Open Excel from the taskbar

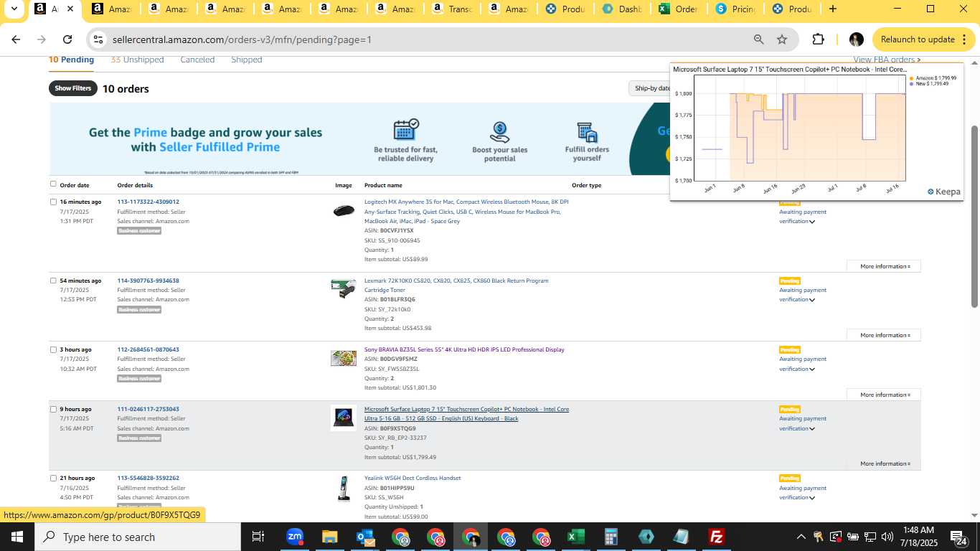point(575,537)
